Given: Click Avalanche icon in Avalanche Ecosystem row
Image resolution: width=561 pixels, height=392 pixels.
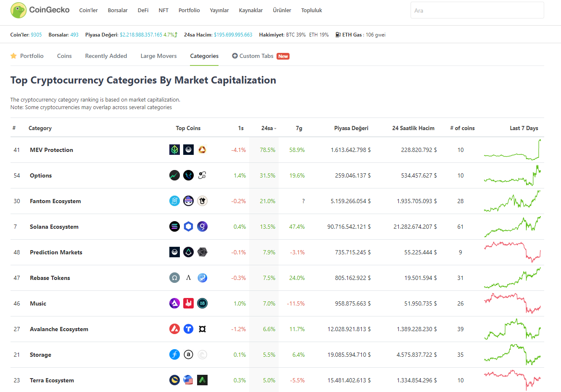Looking at the screenshot, I should click(174, 329).
